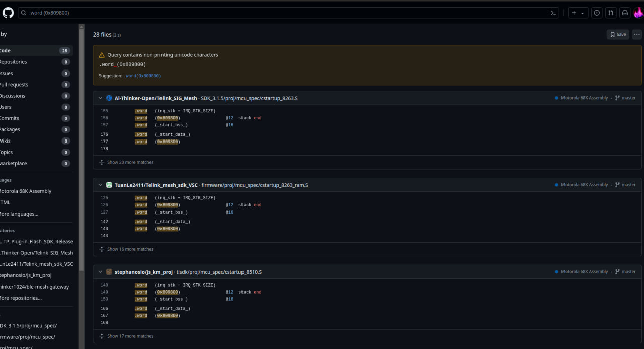Screen dimensions: 644x349
Task: Click the pink flame user avatar
Action: [x=638, y=13]
